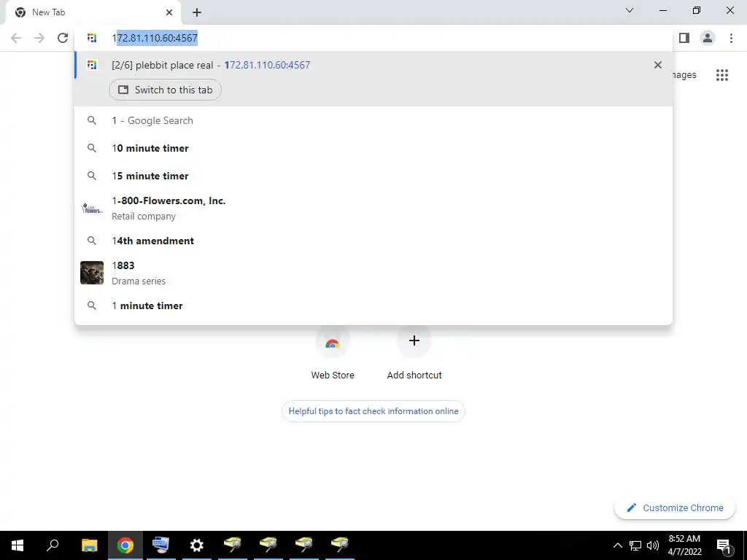Select the 1883 Drama series suggestion
This screenshot has width=747, height=560.
click(x=373, y=273)
